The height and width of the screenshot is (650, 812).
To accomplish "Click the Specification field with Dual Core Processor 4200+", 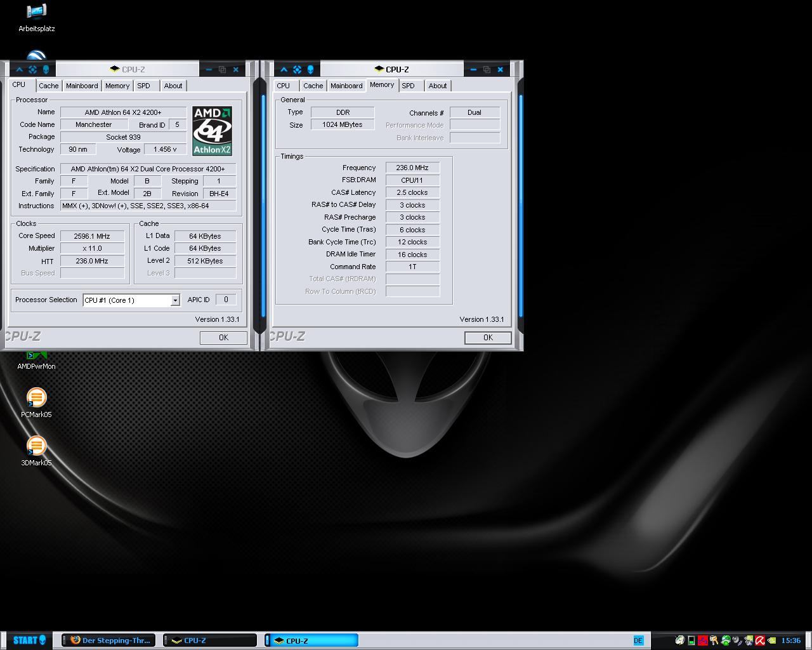I will [148, 169].
